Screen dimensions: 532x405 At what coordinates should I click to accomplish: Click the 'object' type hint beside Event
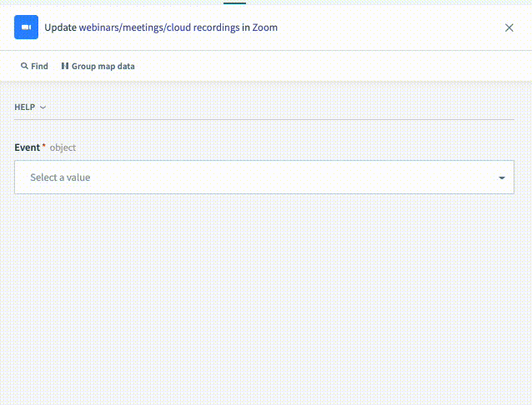pos(63,147)
